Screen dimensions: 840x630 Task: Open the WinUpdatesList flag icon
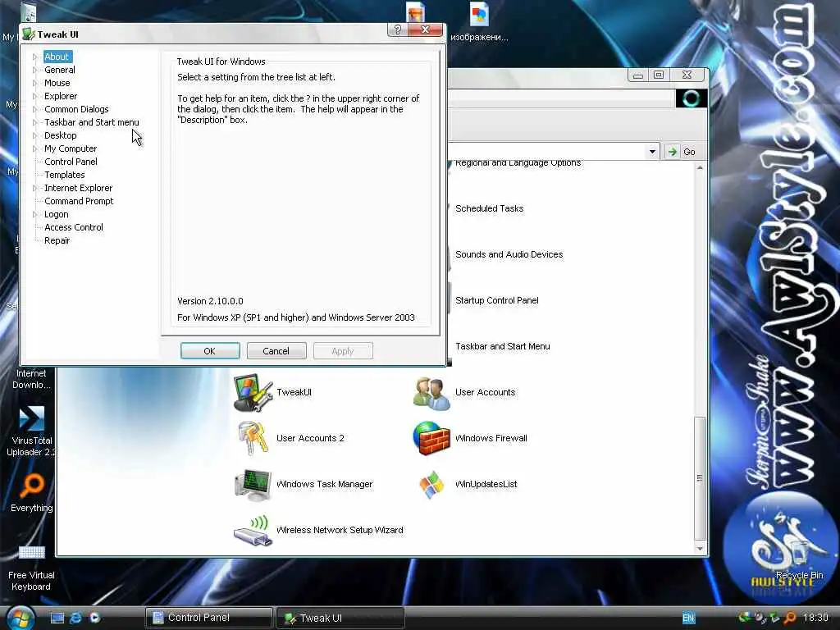pos(431,484)
